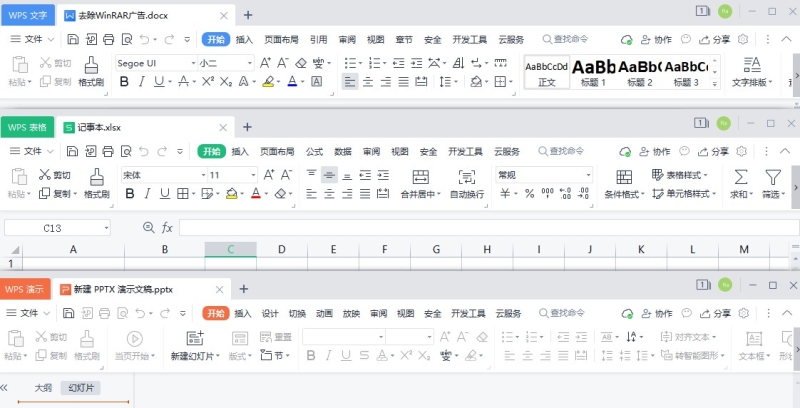
Task: Toggle Bold in WPS Spreadsheet ribbon
Action: [x=130, y=193]
